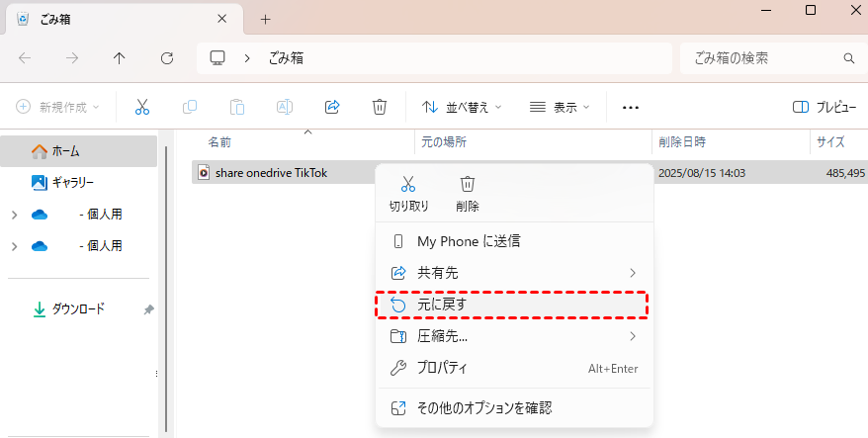Click the search magnifier icon
Image resolution: width=868 pixels, height=438 pixels.
(x=848, y=58)
